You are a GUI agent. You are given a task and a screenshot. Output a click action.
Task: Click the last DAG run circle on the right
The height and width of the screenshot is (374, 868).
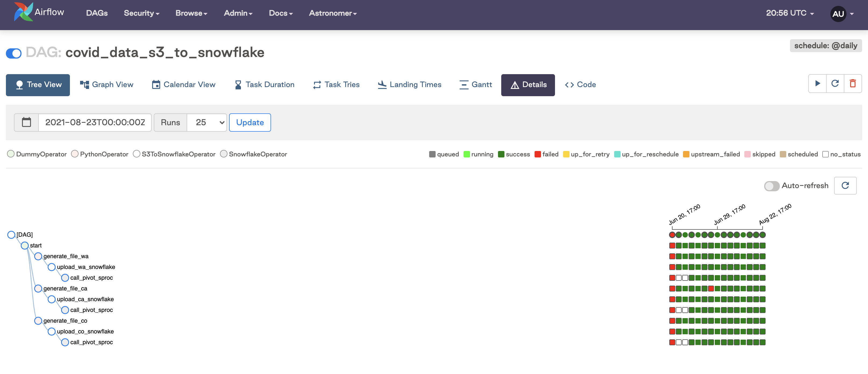pos(763,235)
